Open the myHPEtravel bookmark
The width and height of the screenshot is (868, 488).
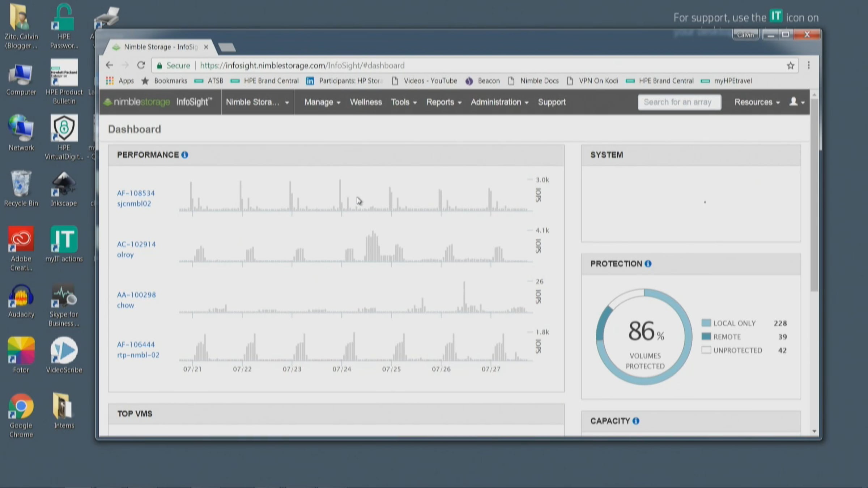click(726, 81)
